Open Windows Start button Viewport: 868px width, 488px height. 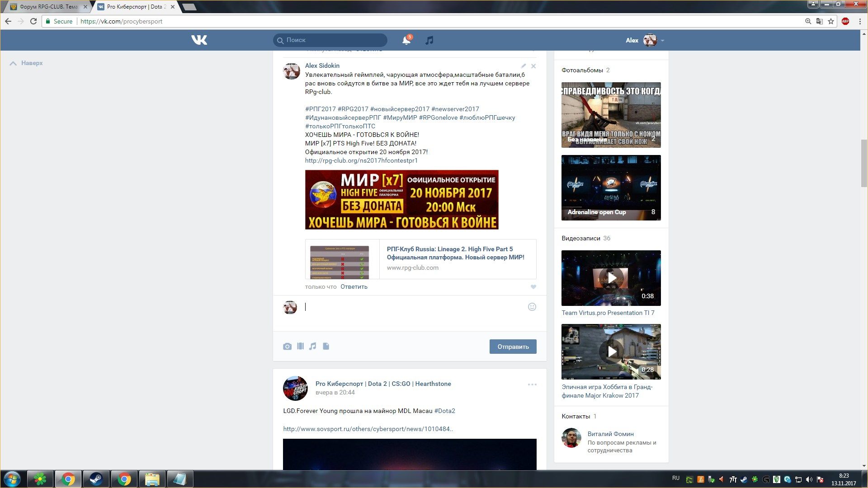tap(12, 479)
